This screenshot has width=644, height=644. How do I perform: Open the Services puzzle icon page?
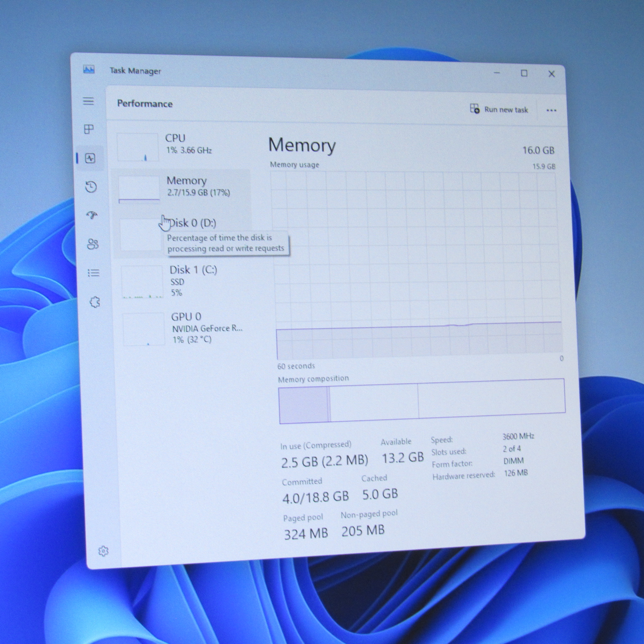click(95, 302)
